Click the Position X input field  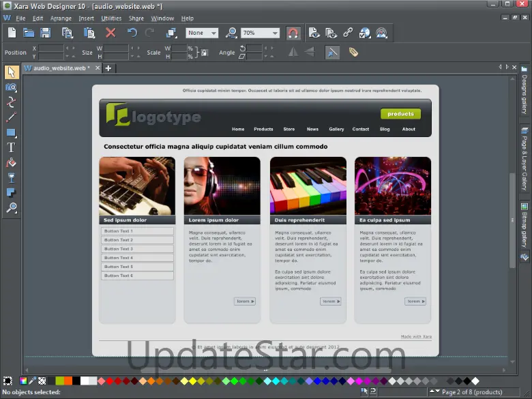click(52, 48)
